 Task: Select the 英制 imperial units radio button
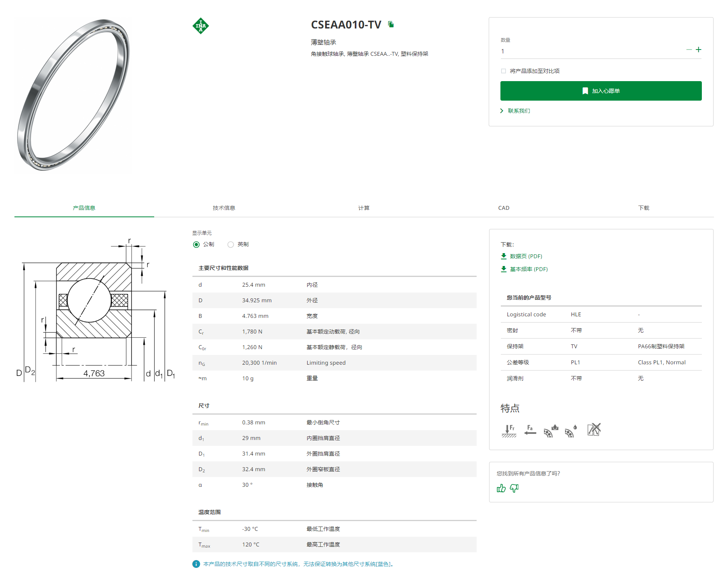(x=231, y=245)
